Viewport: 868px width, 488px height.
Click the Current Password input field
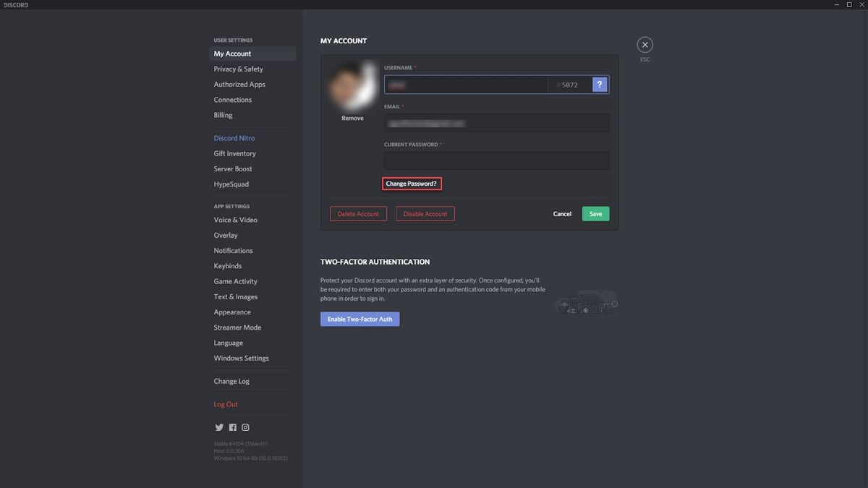pos(496,160)
